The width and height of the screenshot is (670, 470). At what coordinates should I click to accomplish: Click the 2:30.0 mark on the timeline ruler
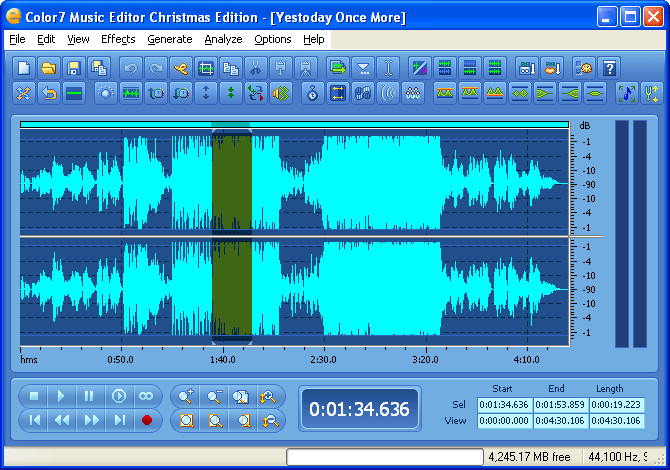point(323,360)
